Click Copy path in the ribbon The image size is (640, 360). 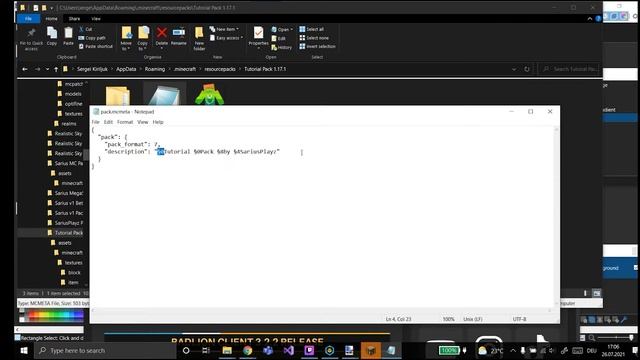click(92, 38)
